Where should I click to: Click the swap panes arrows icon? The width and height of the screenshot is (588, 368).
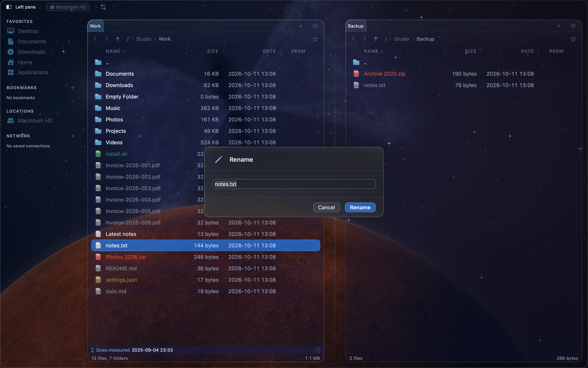coord(103,7)
